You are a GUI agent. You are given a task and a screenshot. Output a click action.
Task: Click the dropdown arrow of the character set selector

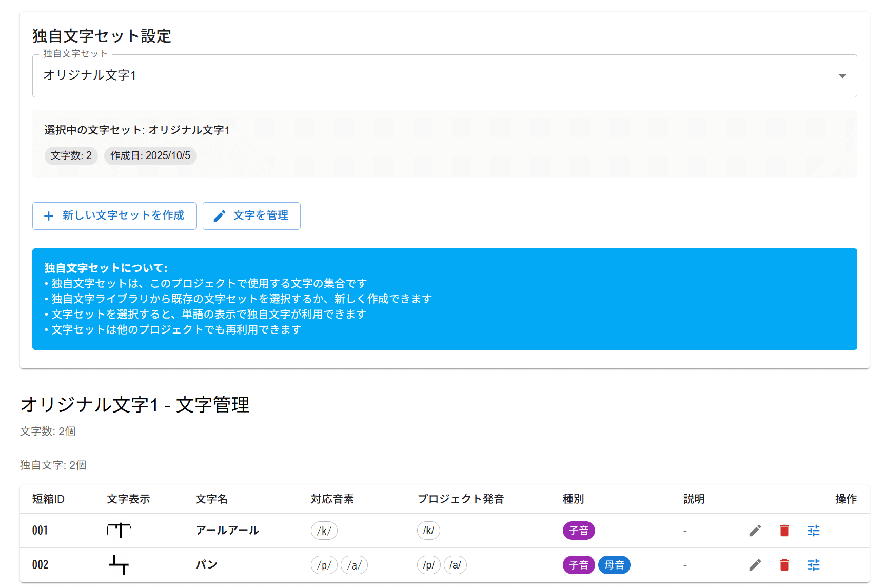click(842, 76)
